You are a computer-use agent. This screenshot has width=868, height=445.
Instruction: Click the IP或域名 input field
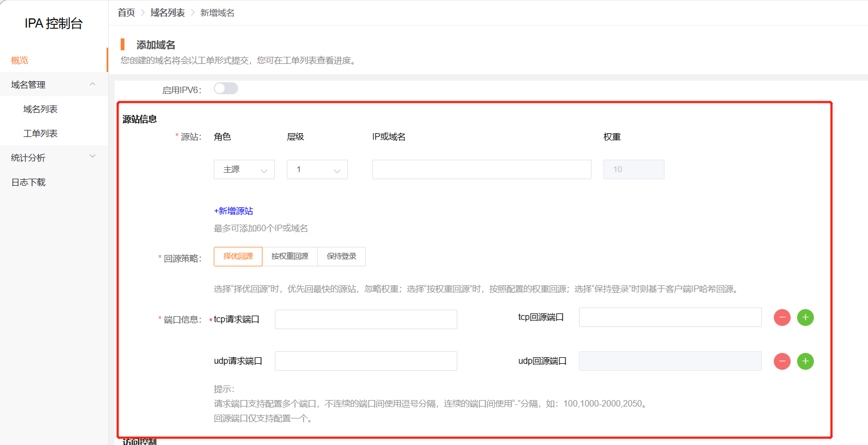tap(482, 169)
